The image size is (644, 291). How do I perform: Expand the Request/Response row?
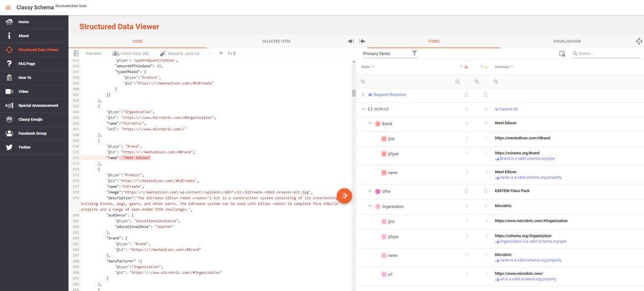pyautogui.click(x=363, y=95)
